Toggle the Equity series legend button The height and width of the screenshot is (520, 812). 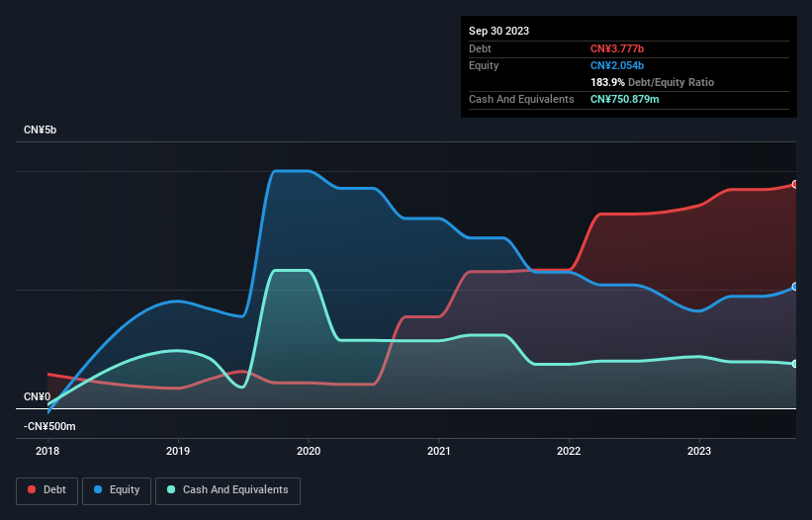[x=117, y=490]
